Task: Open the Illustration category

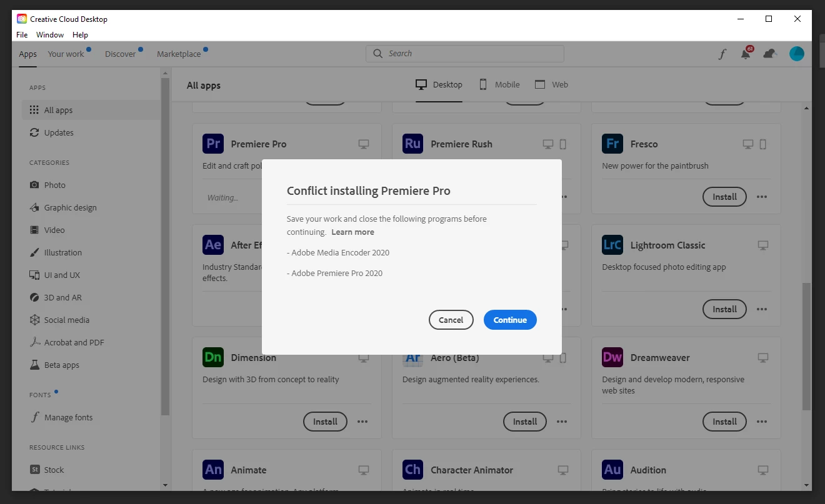Action: (56, 252)
